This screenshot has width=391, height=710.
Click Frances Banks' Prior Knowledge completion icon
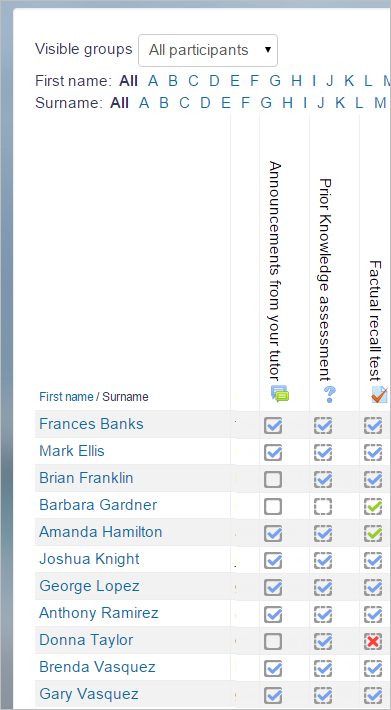323,426
